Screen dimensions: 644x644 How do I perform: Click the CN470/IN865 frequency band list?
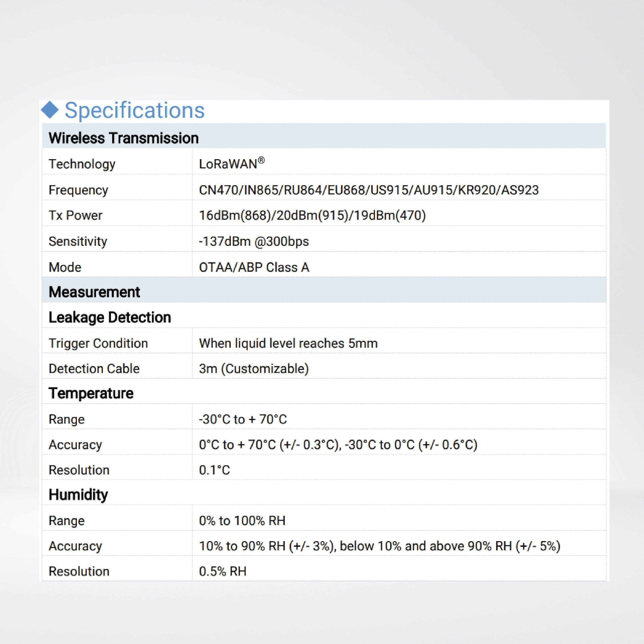click(369, 190)
